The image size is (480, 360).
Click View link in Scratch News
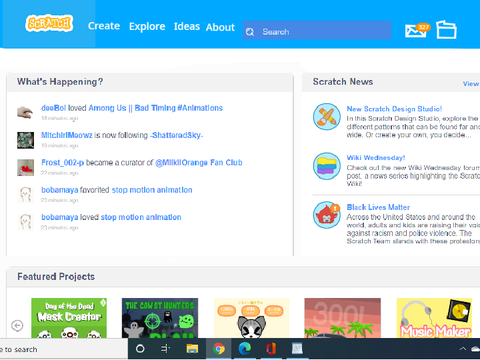471,84
